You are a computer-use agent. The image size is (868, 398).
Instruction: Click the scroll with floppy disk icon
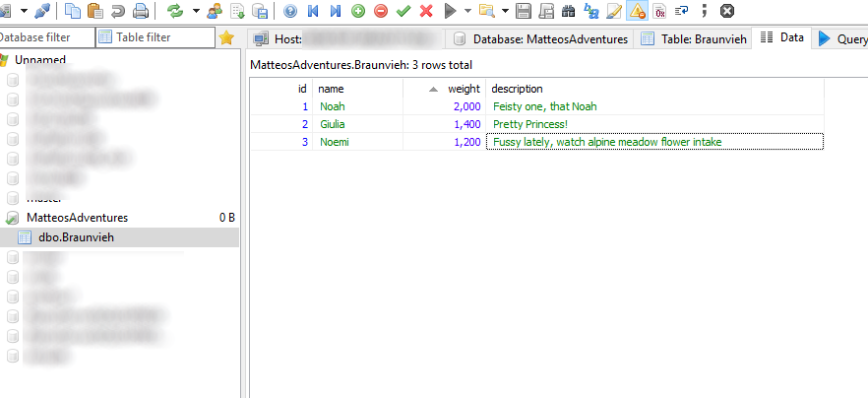[x=546, y=10]
